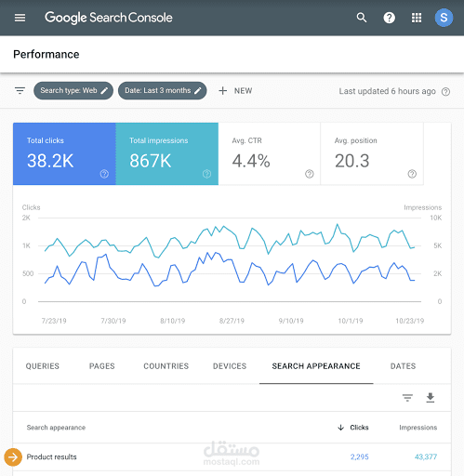This screenshot has width=464, height=476.
Task: Open the Product results row
Action: coord(232,456)
